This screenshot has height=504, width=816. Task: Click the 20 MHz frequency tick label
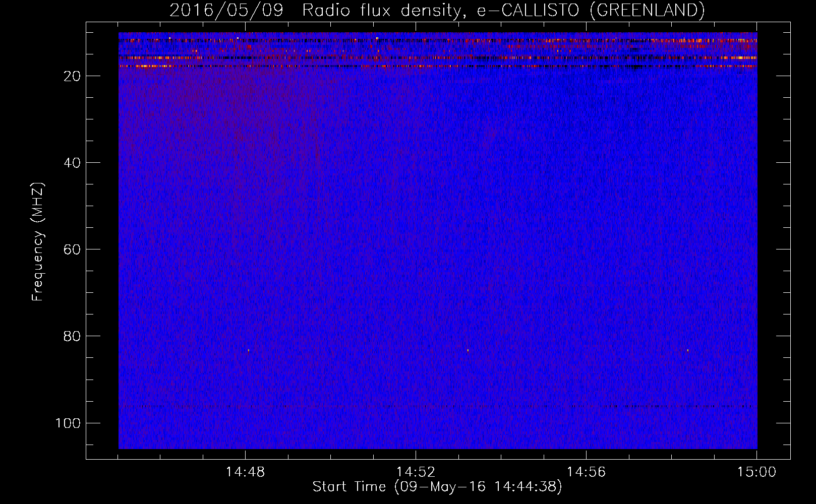pos(73,76)
